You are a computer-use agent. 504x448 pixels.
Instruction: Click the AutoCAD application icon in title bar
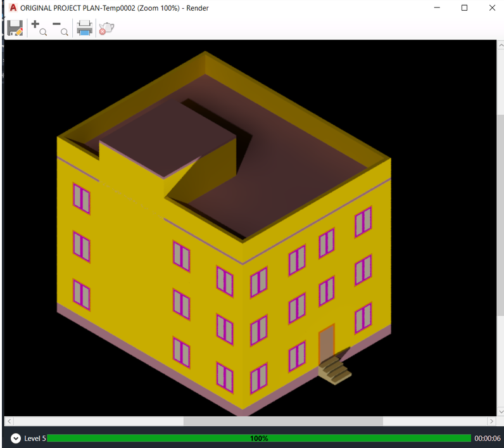pos(13,8)
